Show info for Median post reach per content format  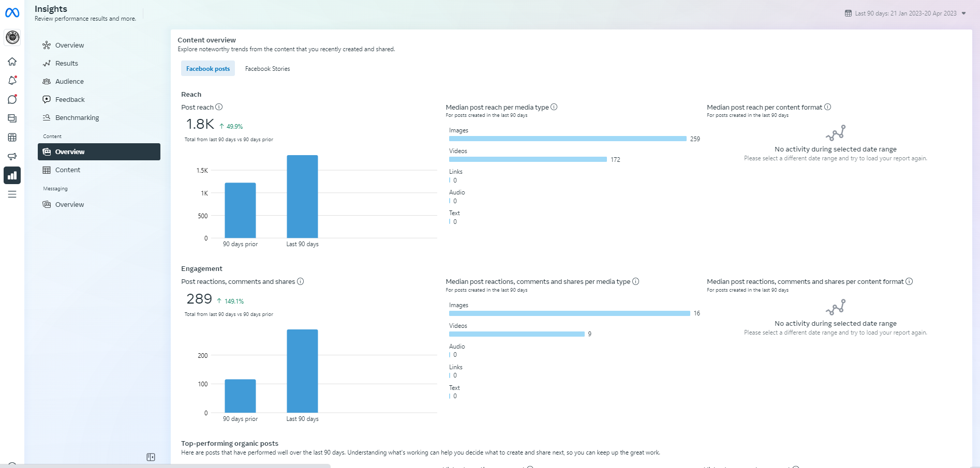[x=827, y=107]
